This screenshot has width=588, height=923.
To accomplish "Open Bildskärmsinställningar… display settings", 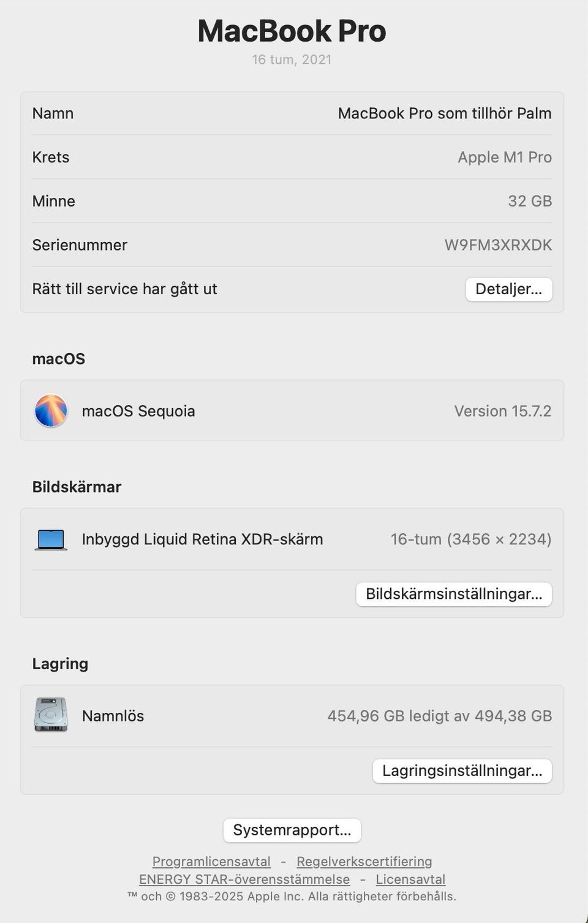I will (454, 594).
